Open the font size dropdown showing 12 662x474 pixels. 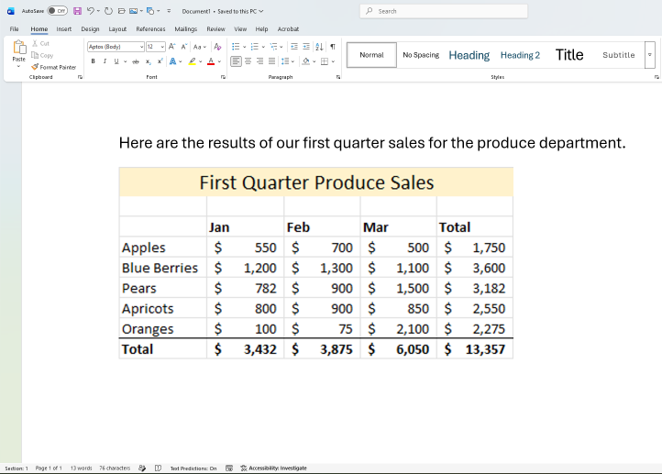pos(162,46)
